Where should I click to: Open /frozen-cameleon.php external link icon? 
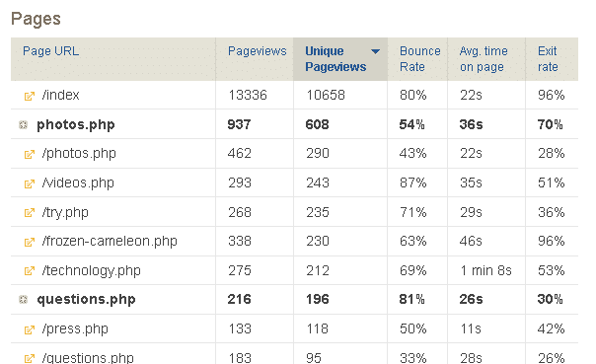click(x=30, y=242)
